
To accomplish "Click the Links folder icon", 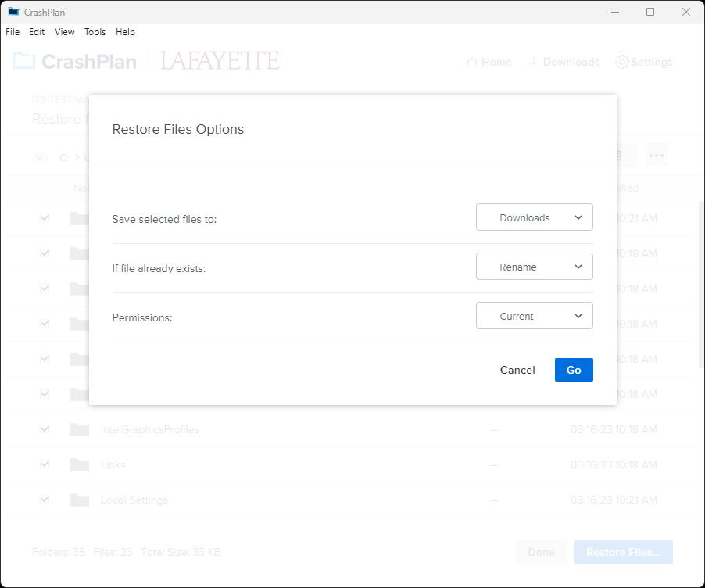I will click(x=79, y=464).
